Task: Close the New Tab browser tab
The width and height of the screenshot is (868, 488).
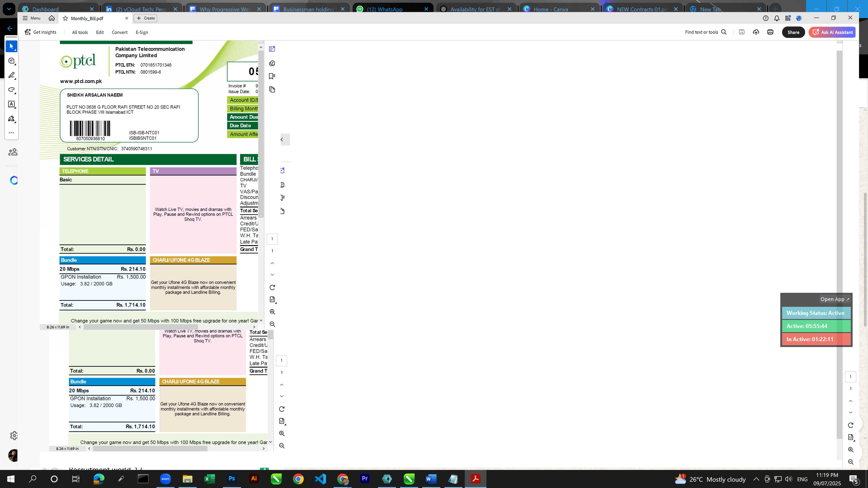Action: click(759, 9)
